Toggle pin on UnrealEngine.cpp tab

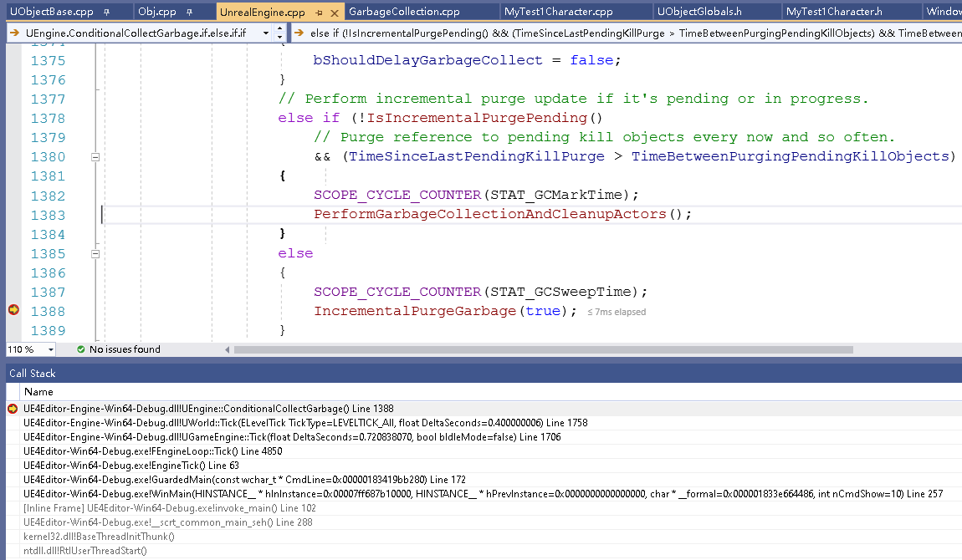(x=319, y=13)
